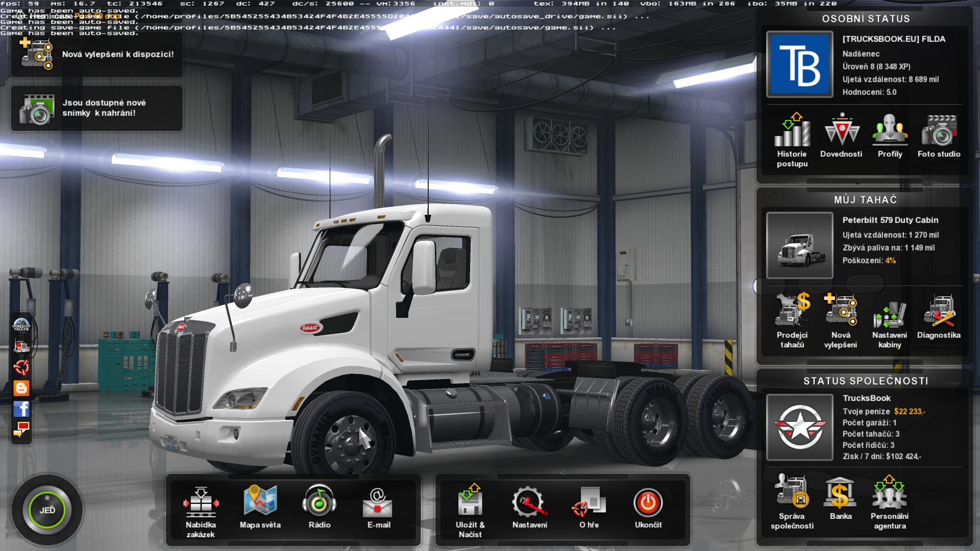The height and width of the screenshot is (551, 980).
Task: Click the Peterbilt truck thumbnail
Action: click(799, 245)
